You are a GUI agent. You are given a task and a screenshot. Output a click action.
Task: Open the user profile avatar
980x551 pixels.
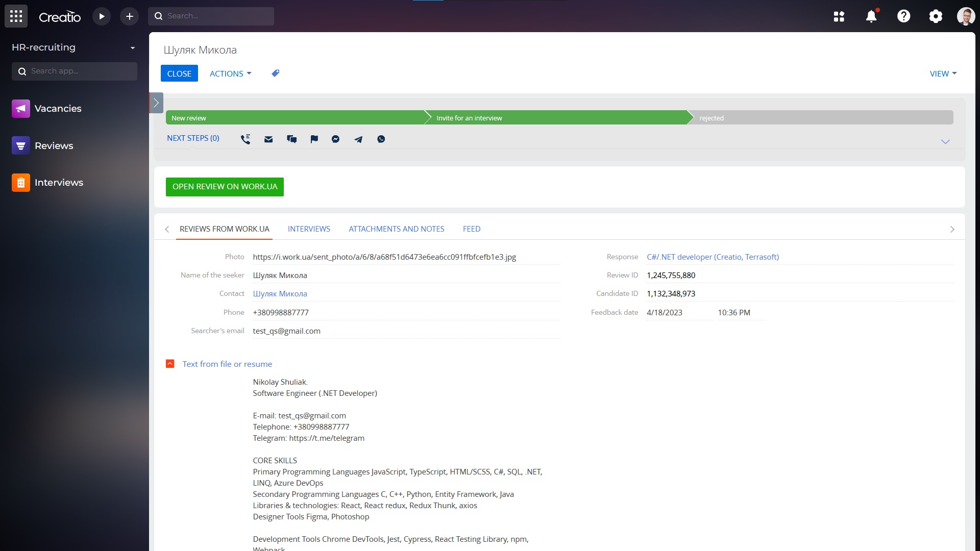click(x=966, y=16)
